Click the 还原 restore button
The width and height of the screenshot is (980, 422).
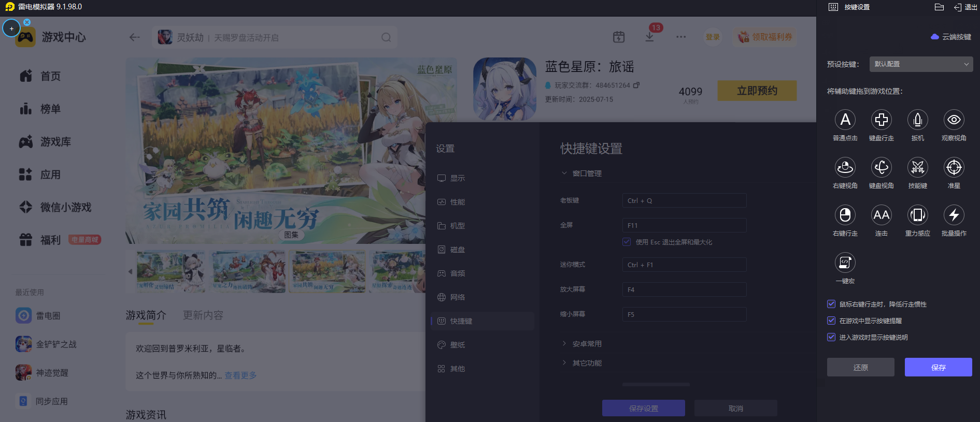coord(861,367)
